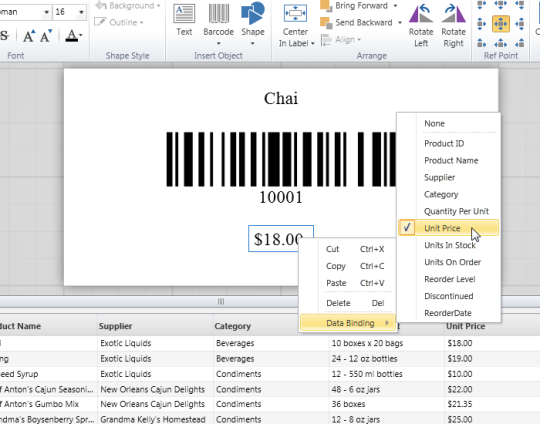Image resolution: width=540 pixels, height=424 pixels.
Task: Bind to Product Name field
Action: coord(448,161)
